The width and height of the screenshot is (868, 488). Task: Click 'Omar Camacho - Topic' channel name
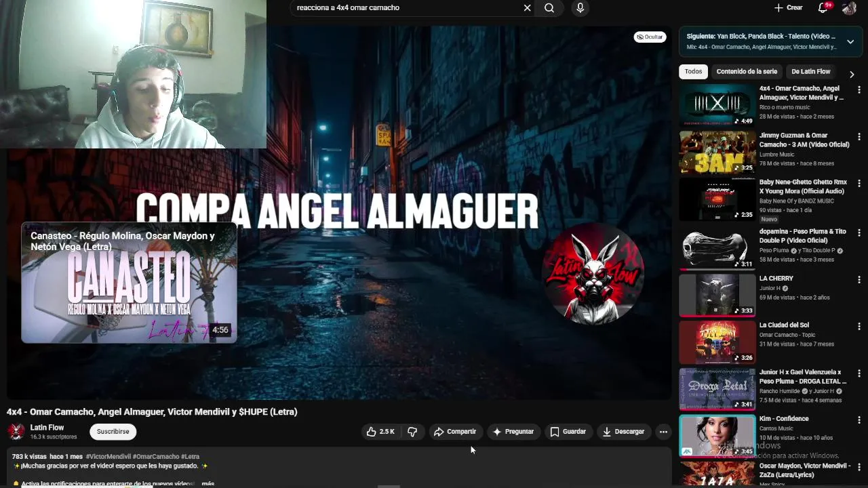[787, 335]
